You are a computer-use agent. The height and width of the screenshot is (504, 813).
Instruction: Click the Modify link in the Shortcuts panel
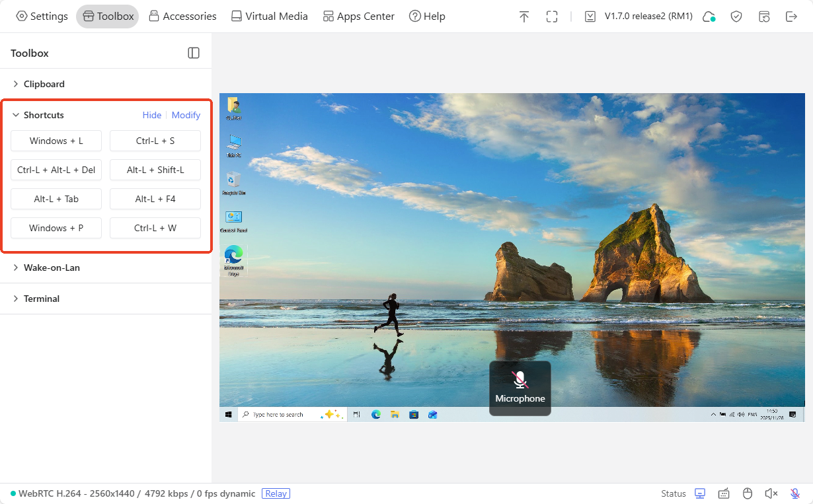pos(186,115)
